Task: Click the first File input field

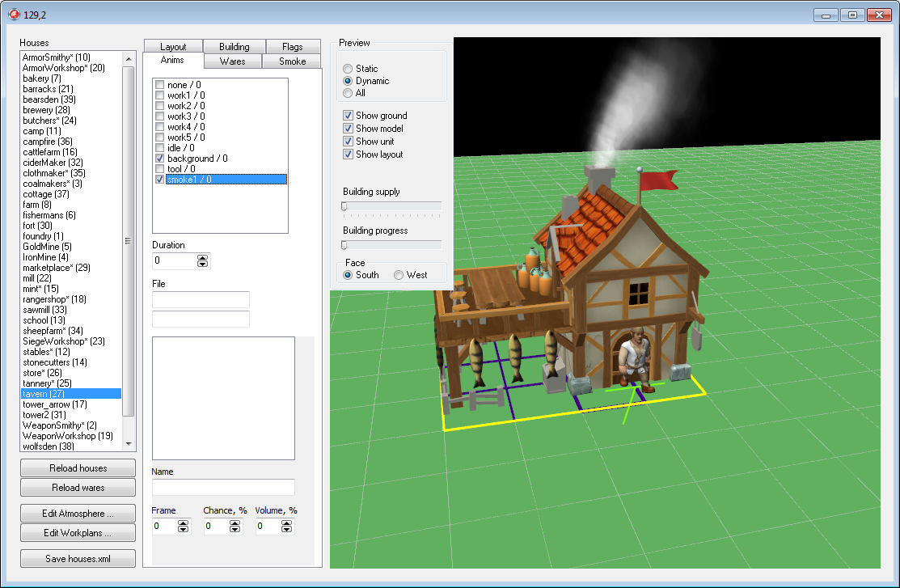Action: (201, 300)
